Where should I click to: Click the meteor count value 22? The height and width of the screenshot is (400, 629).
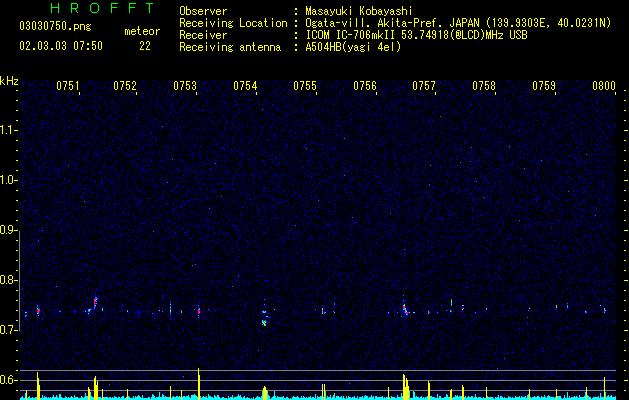pyautogui.click(x=145, y=46)
